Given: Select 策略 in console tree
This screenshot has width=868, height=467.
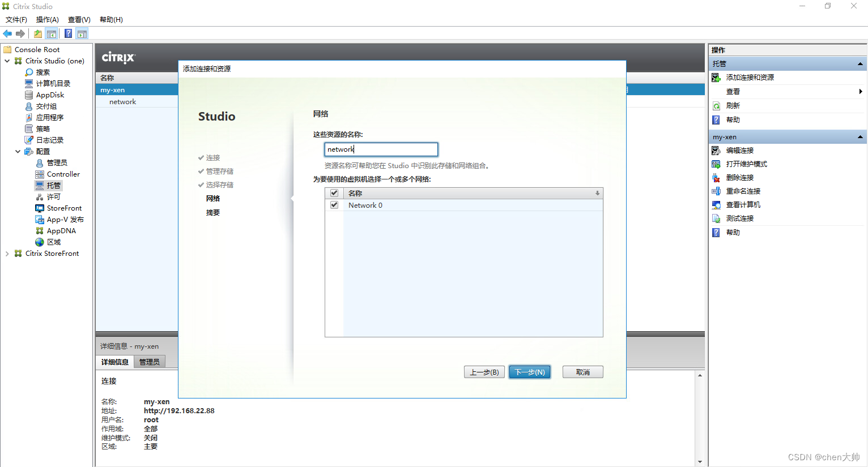Looking at the screenshot, I should (x=42, y=129).
